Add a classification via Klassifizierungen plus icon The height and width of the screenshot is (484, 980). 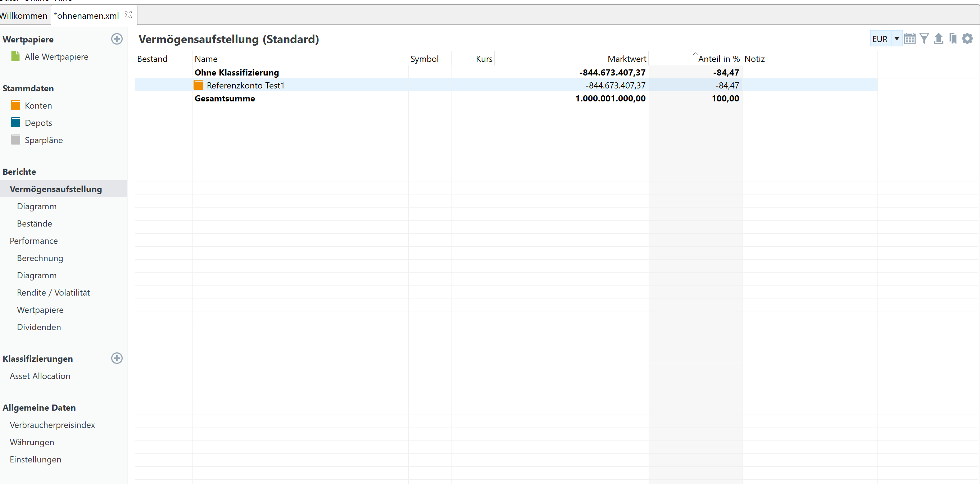pyautogui.click(x=117, y=358)
